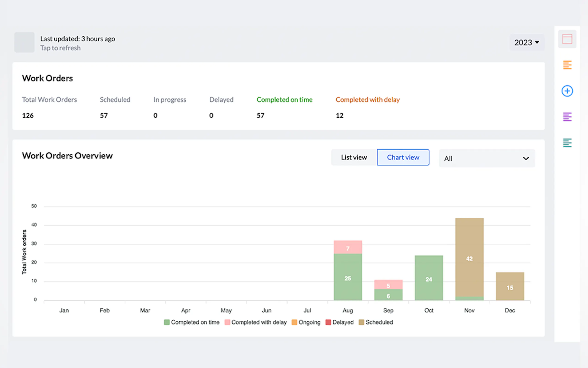Select the Chart view tab
Viewport: 588px width, 368px height.
tap(403, 158)
